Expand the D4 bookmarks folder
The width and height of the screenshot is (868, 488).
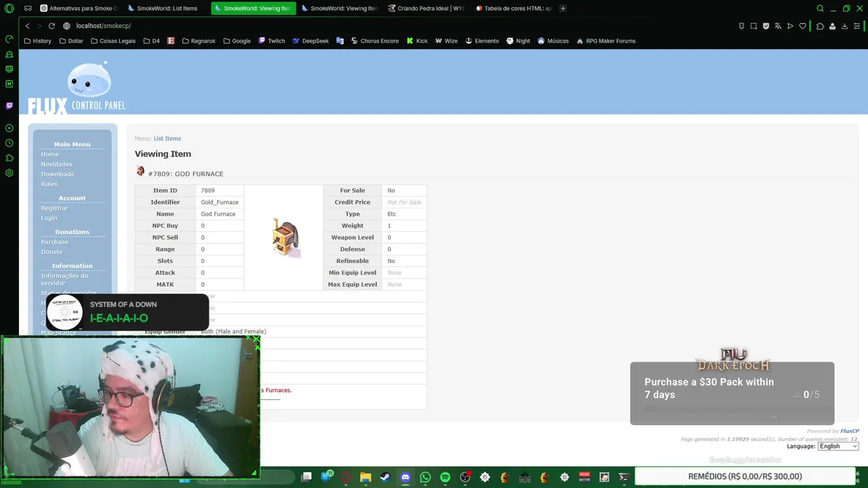click(151, 41)
